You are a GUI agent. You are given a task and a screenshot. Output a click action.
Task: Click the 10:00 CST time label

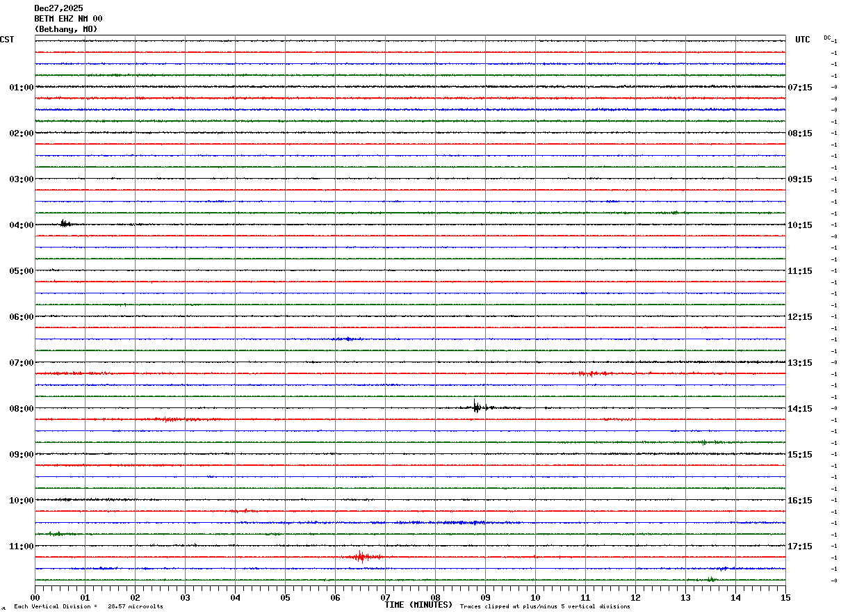pyautogui.click(x=22, y=501)
